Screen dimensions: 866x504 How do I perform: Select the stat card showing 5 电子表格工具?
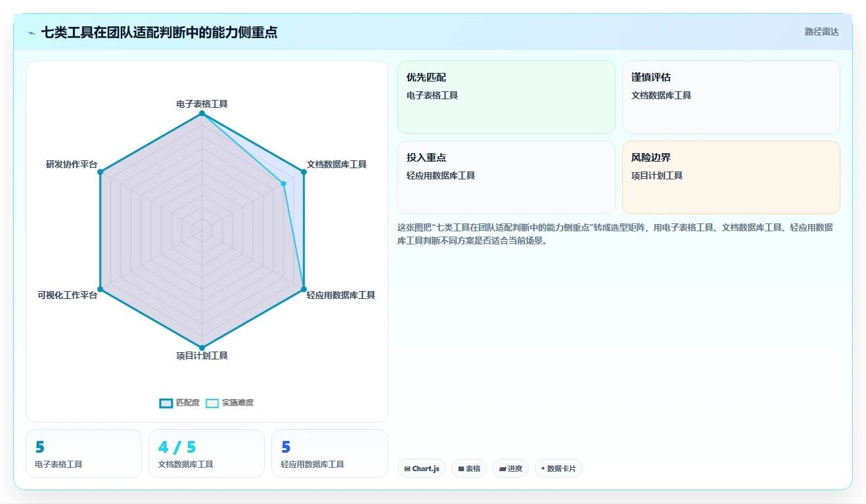84,453
